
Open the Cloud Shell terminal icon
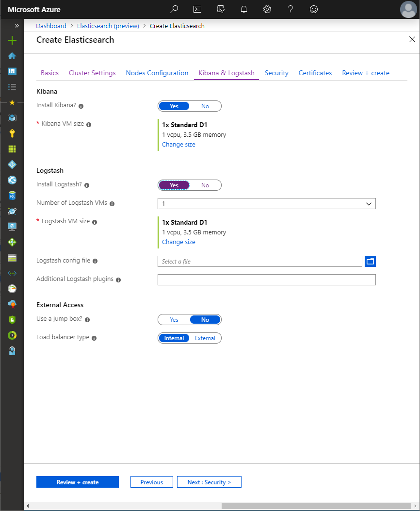(197, 9)
